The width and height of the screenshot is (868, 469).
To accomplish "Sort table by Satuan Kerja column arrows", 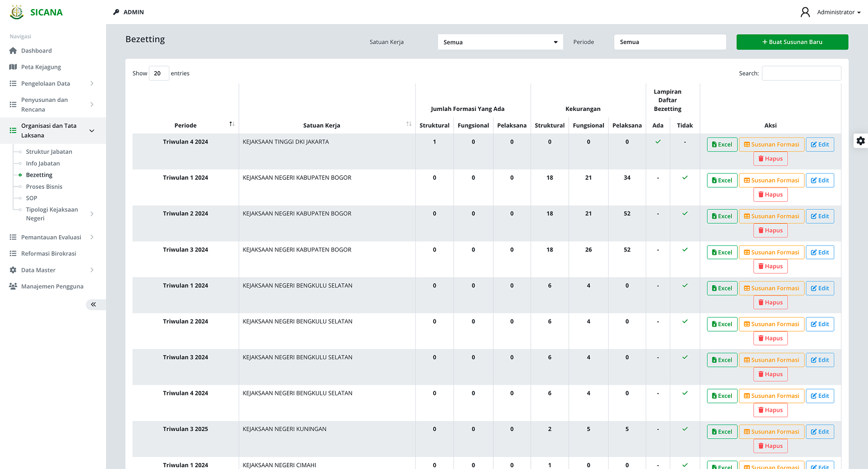I will 409,124.
